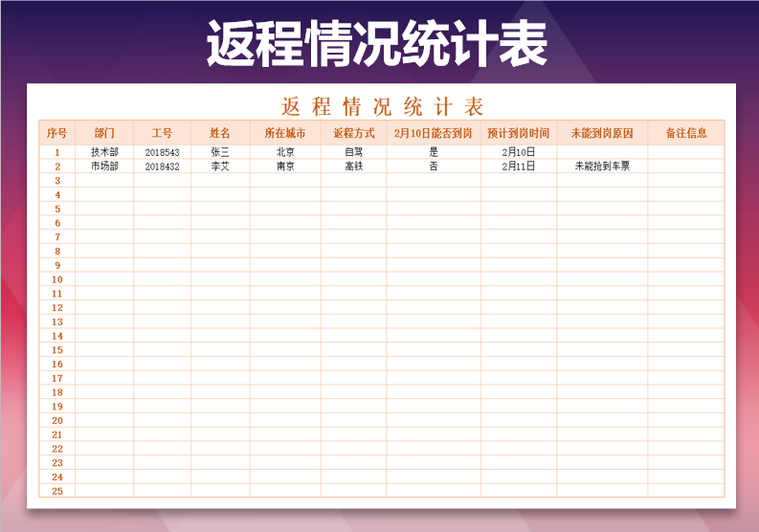Click the 高铁 return method cell
Image resolution: width=759 pixels, height=532 pixels.
point(353,166)
